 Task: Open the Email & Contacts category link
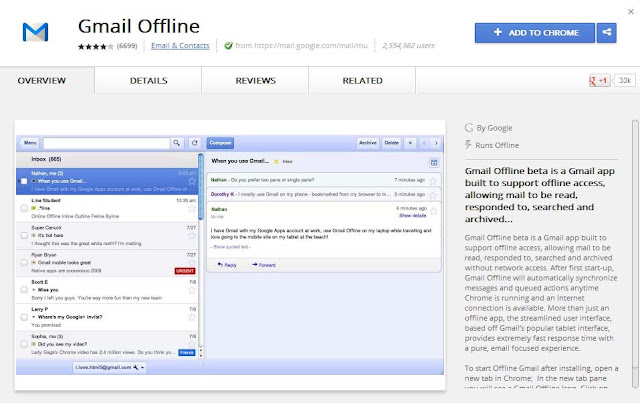180,46
